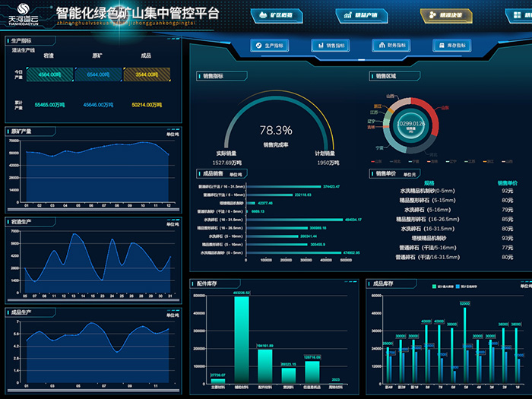Click the 溶渣生产 panel header
532x399 pixels.
[30, 222]
